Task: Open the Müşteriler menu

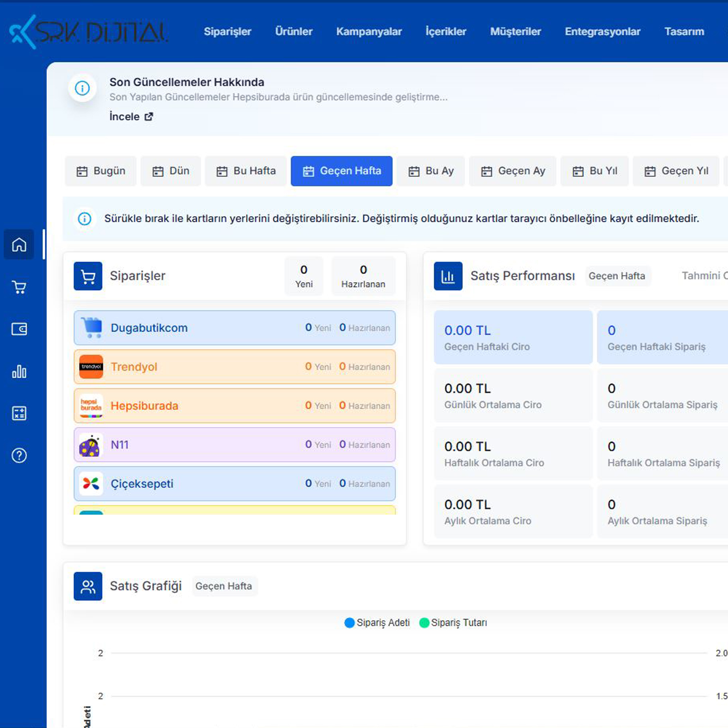Action: pos(516,32)
